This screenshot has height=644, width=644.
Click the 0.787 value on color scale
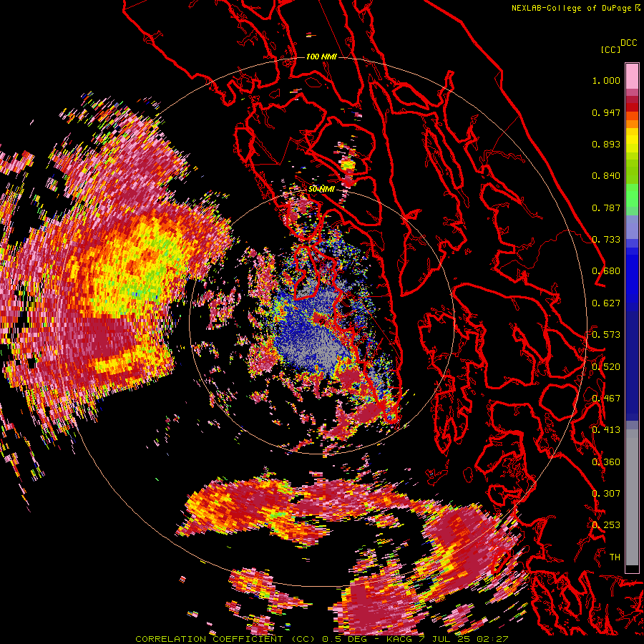606,208
